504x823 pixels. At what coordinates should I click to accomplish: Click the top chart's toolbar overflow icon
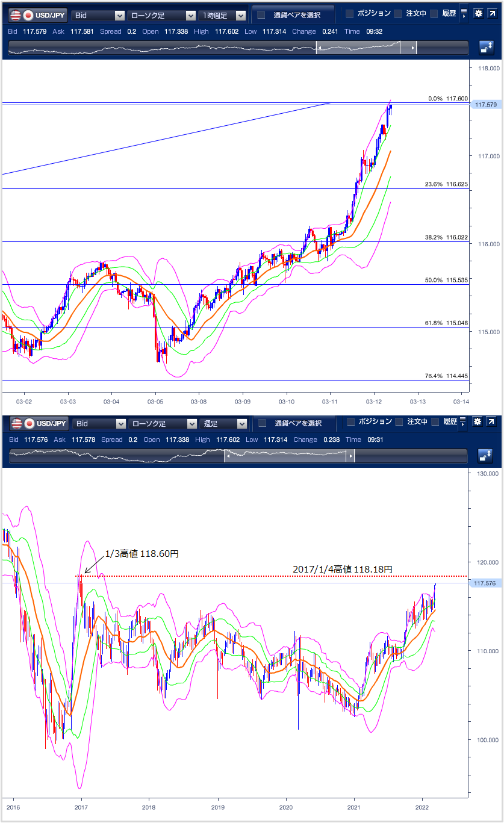[463, 13]
